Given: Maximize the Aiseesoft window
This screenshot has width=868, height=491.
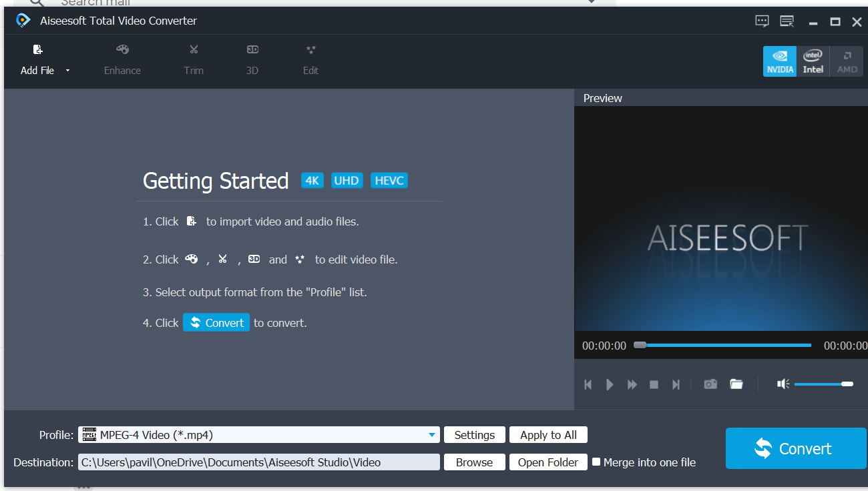Looking at the screenshot, I should point(835,21).
